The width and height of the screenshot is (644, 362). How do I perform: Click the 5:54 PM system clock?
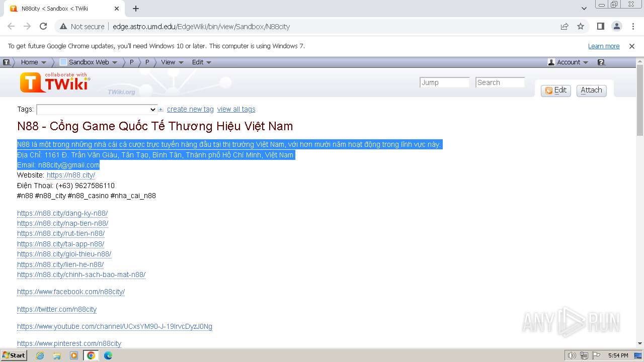tap(618, 355)
